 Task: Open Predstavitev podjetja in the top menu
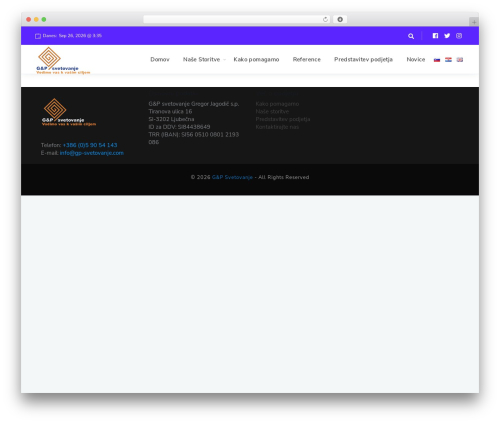click(363, 59)
